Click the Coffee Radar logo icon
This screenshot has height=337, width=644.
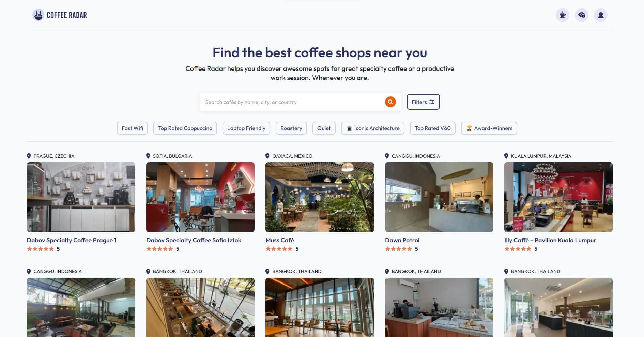pos(38,15)
